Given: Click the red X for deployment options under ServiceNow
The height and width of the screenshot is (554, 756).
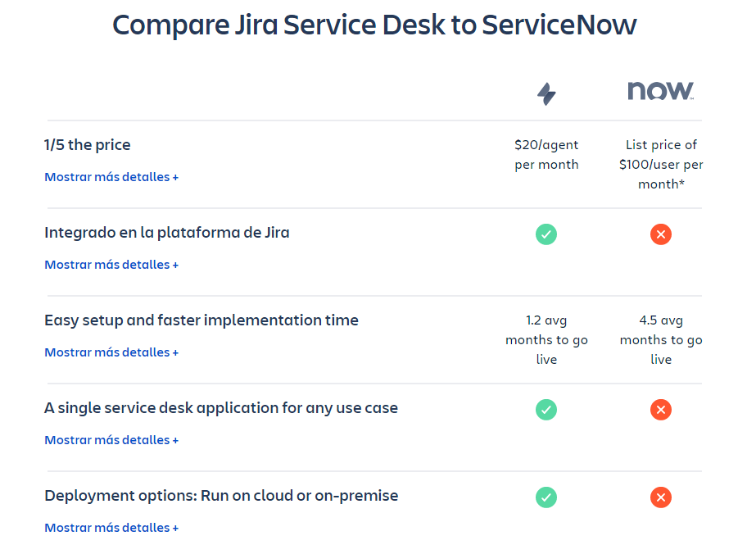Looking at the screenshot, I should pyautogui.click(x=660, y=497).
